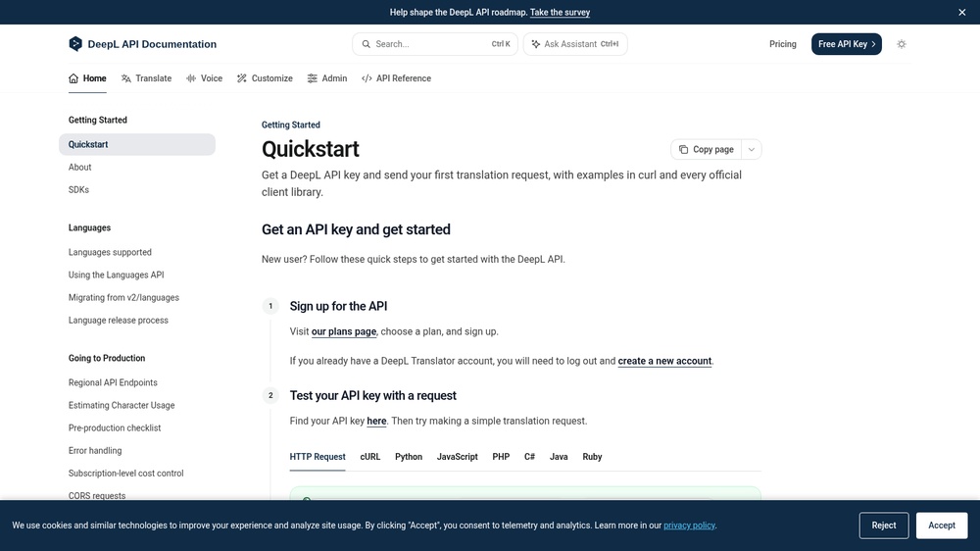Click the Voice waveform icon
This screenshot has width=980, height=551.
191,78
